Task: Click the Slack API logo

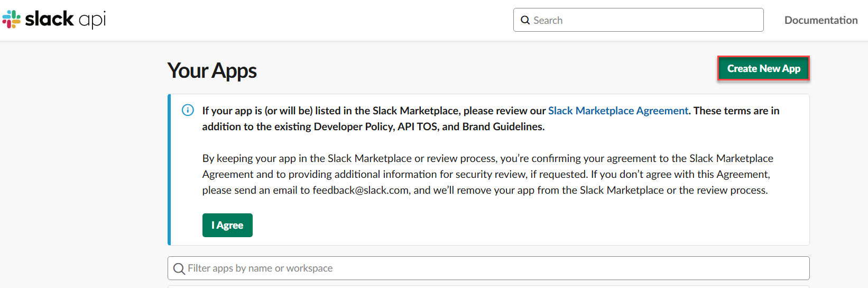Action: [x=54, y=20]
